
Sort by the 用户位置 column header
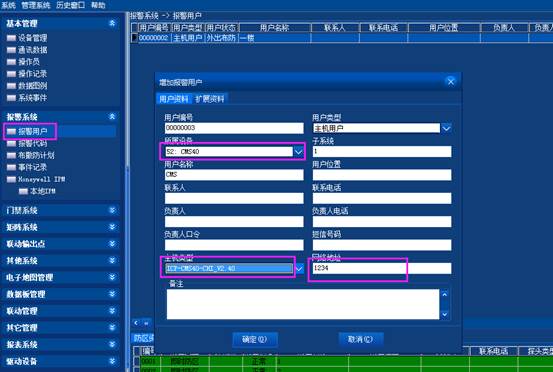pyautogui.click(x=444, y=28)
